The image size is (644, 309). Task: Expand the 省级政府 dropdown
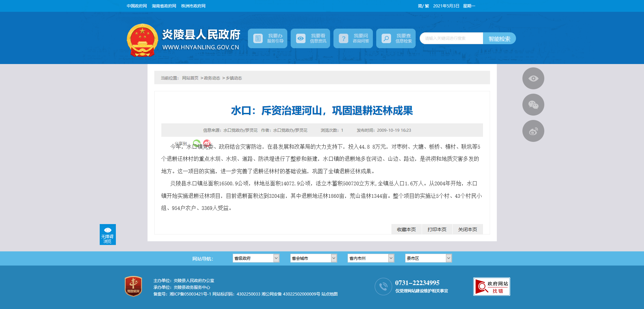click(x=256, y=258)
